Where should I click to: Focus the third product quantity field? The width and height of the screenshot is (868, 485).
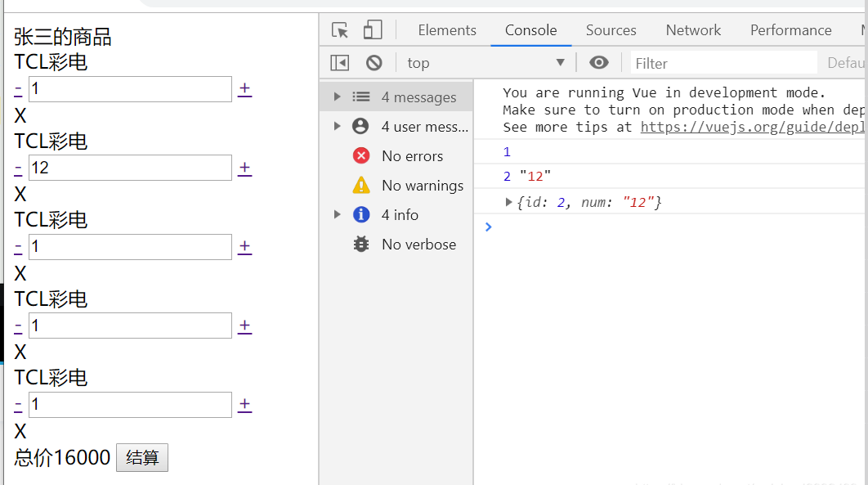(130, 246)
